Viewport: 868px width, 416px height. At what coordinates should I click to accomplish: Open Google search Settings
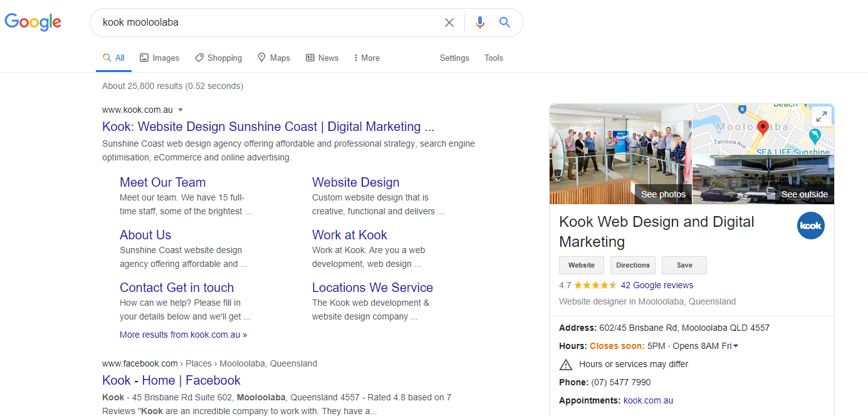[x=454, y=58]
